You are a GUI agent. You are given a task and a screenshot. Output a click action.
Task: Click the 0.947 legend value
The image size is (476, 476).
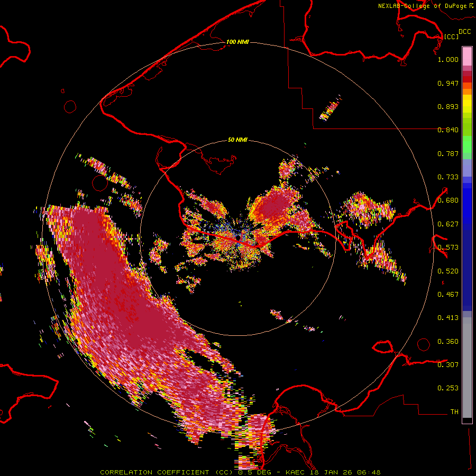tap(448, 83)
